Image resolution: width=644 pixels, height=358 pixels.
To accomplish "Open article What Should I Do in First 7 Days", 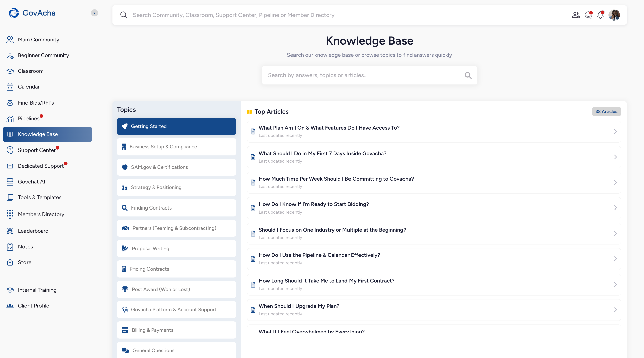I will (434, 157).
